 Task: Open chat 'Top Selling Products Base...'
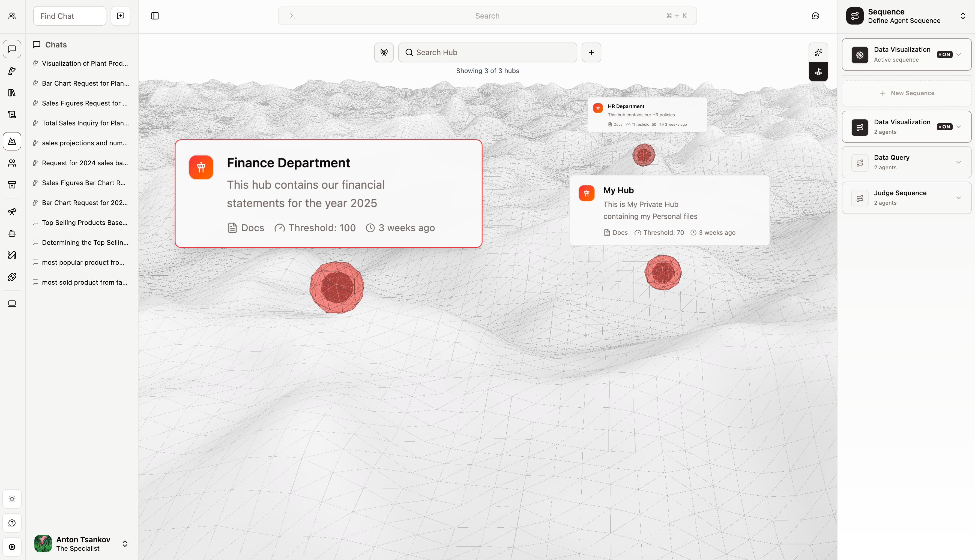point(84,222)
